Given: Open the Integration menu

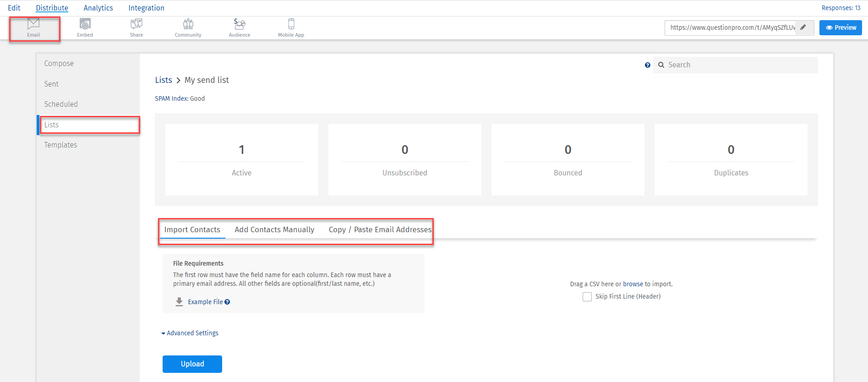Looking at the screenshot, I should [146, 8].
